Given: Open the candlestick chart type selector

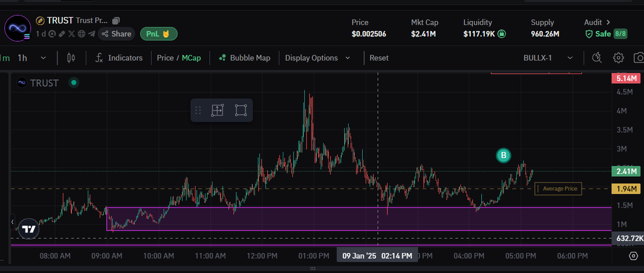Looking at the screenshot, I should coord(71,58).
